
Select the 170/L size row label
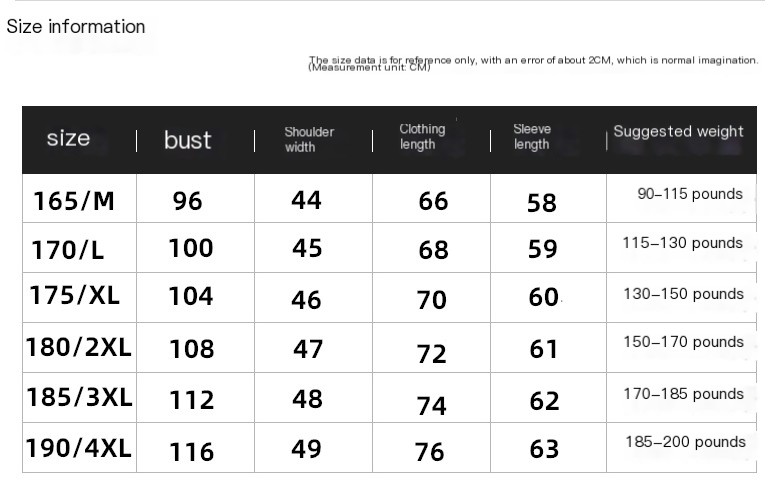coord(68,250)
